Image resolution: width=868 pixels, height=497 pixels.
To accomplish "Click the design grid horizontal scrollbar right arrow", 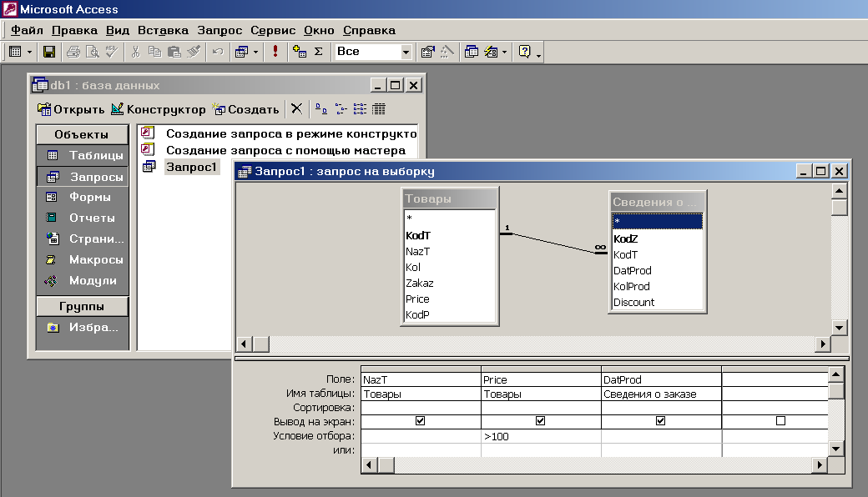I will click(820, 465).
